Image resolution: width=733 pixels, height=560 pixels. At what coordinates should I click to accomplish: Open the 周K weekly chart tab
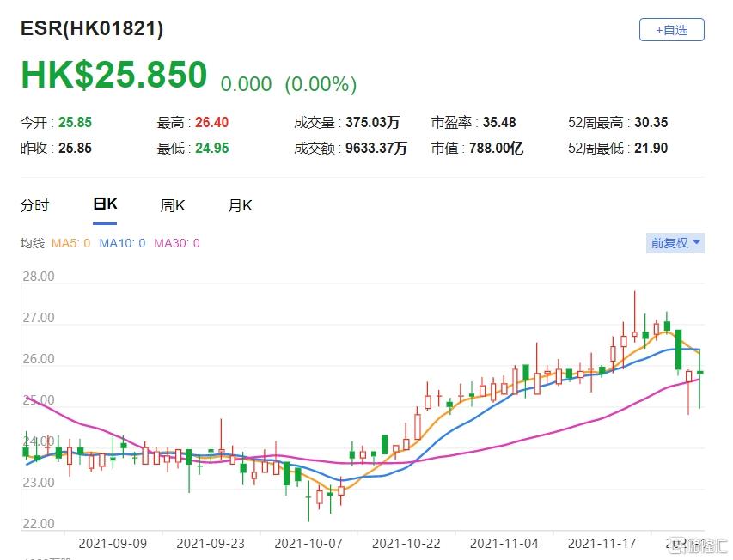tap(173, 205)
